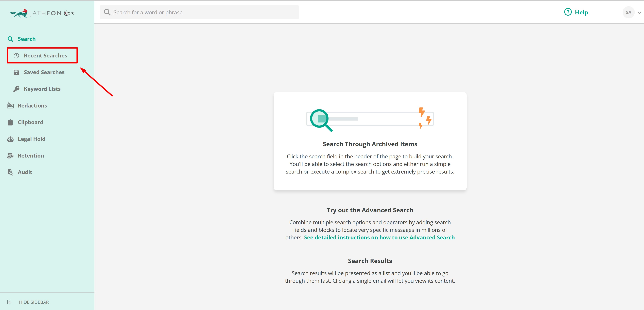Click the Help link text
Viewport: 644px width, 310px height.
click(582, 12)
